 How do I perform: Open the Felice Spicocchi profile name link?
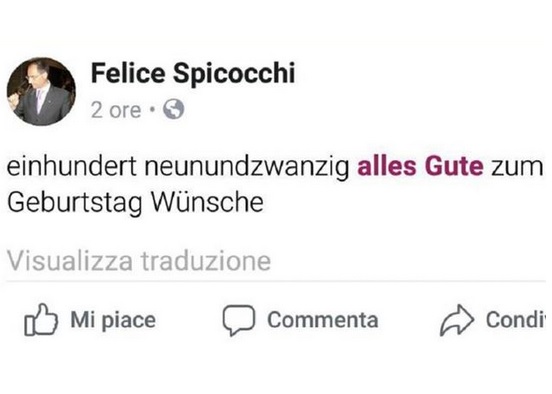pyautogui.click(x=193, y=73)
